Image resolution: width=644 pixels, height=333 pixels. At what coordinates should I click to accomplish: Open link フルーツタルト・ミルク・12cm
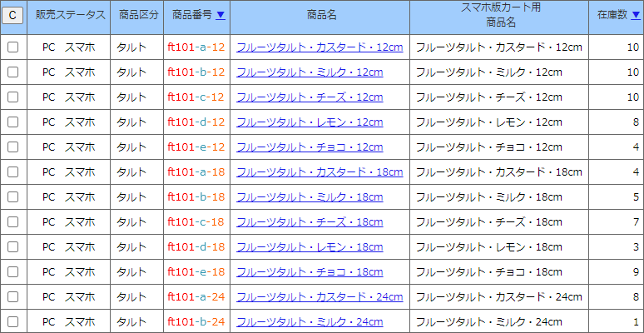click(310, 72)
